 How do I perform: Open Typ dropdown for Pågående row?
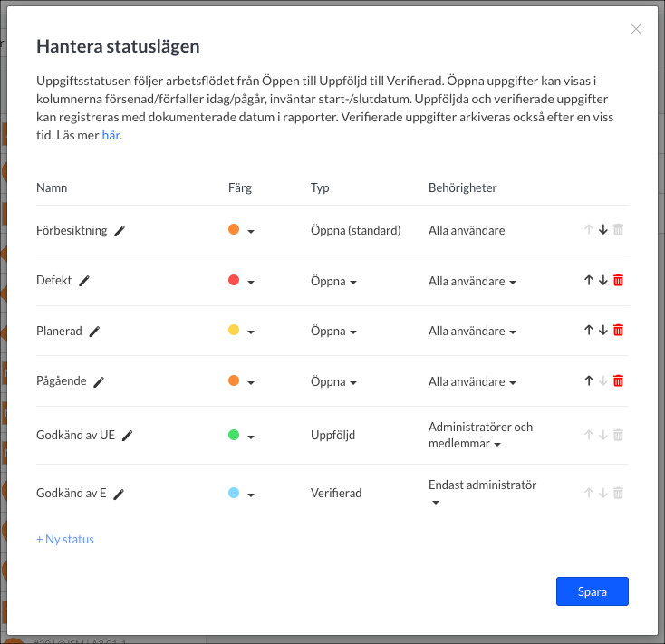point(333,382)
